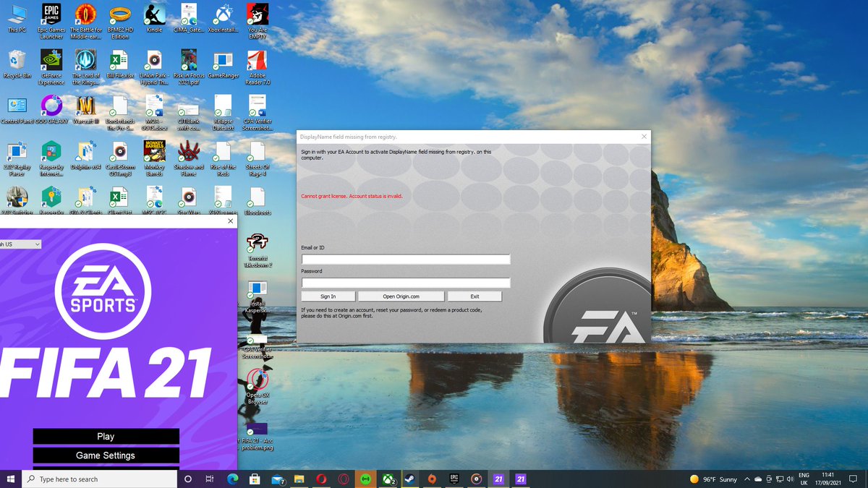868x488 pixels.
Task: Open the weather widget showing 96°F Sunny
Action: 713,479
